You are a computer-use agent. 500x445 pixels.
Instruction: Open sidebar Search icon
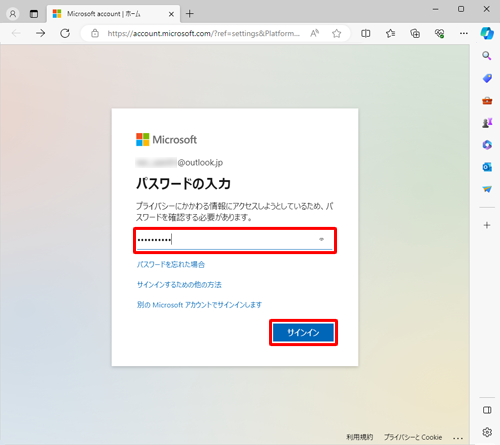(487, 56)
